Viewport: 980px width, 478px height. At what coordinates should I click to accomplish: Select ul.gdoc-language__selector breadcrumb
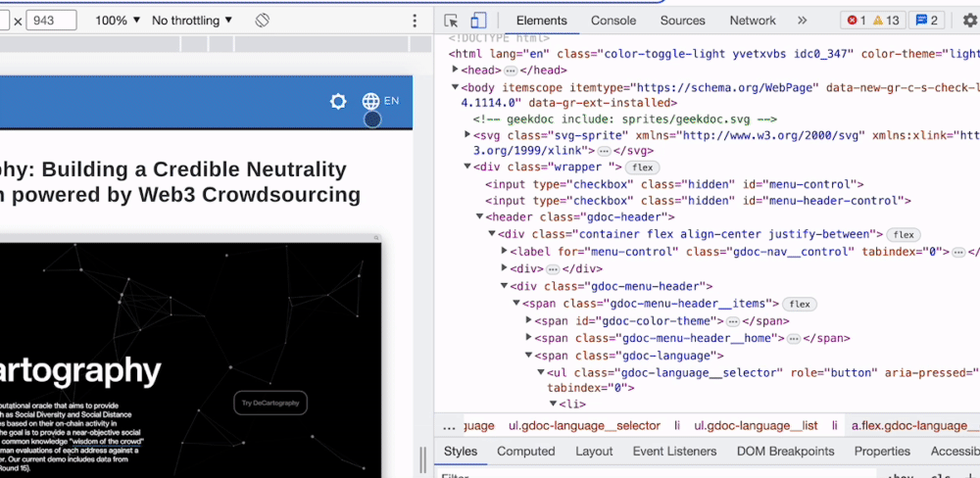584,426
